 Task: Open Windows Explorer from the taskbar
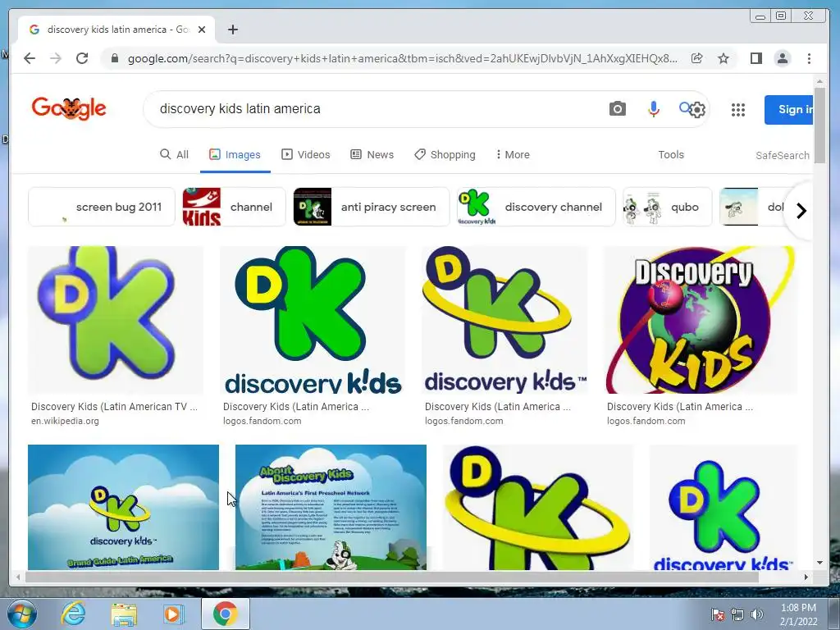click(124, 614)
